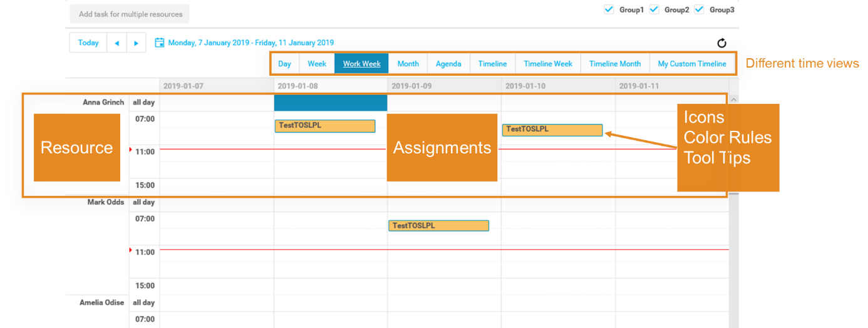868x328 pixels.
Task: Click Add task for multiple resources
Action: (x=130, y=14)
